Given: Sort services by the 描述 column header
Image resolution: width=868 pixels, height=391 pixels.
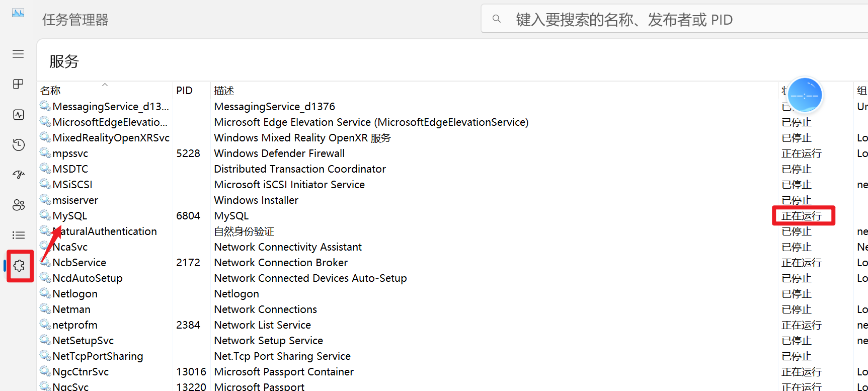Looking at the screenshot, I should pyautogui.click(x=224, y=91).
